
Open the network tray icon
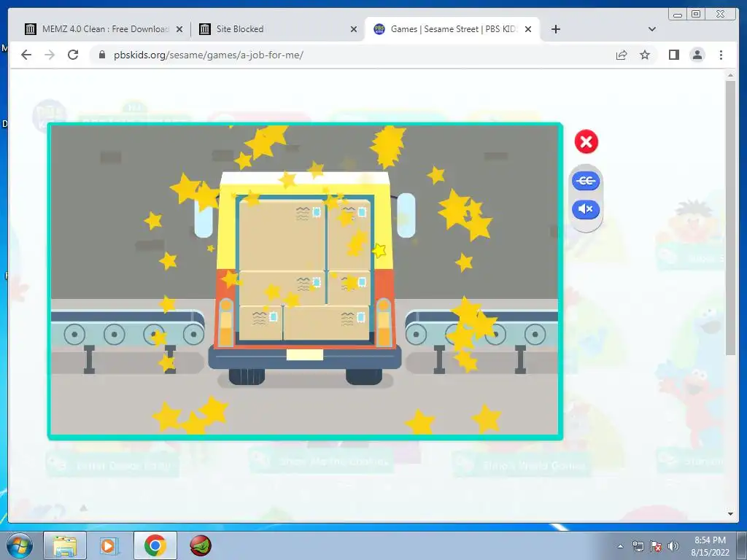click(638, 546)
